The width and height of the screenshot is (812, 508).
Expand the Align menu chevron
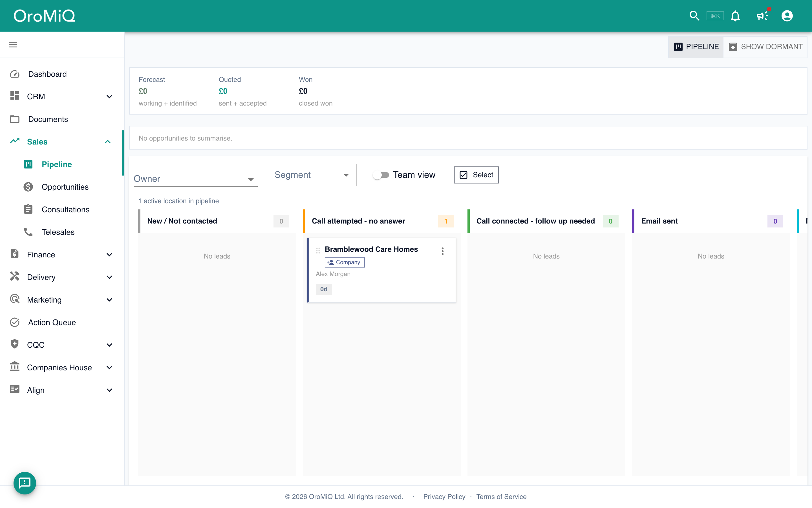click(x=109, y=390)
